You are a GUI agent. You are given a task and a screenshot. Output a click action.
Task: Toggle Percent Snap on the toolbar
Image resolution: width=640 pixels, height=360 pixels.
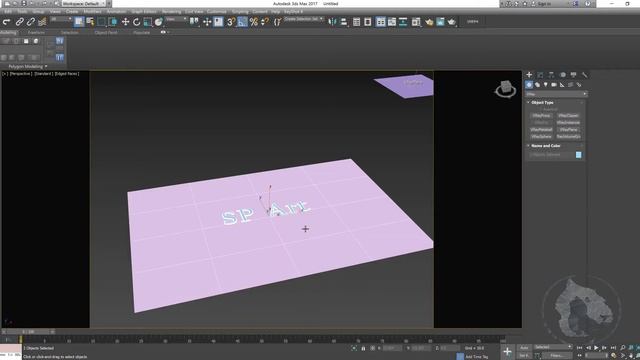[x=253, y=22]
